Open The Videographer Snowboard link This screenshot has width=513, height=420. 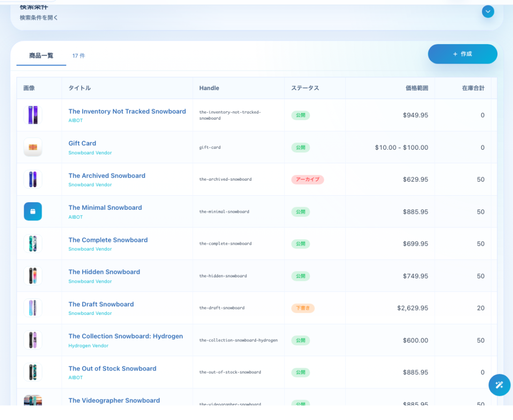114,400
